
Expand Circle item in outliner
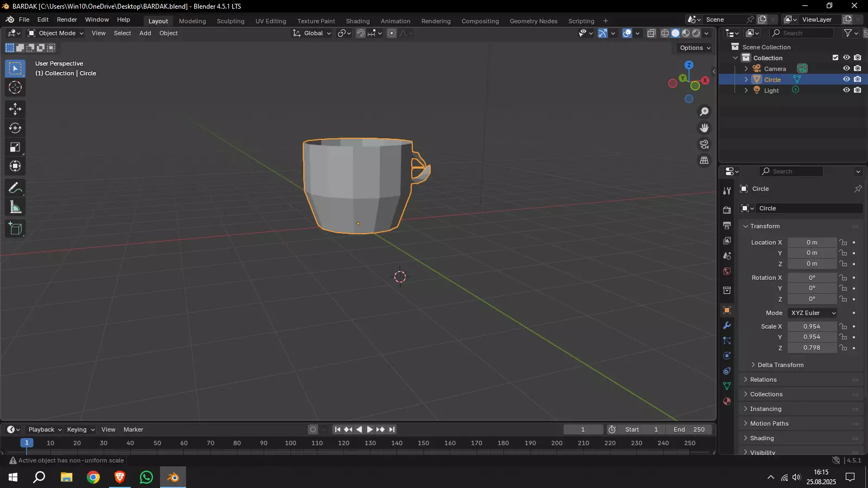coord(746,79)
